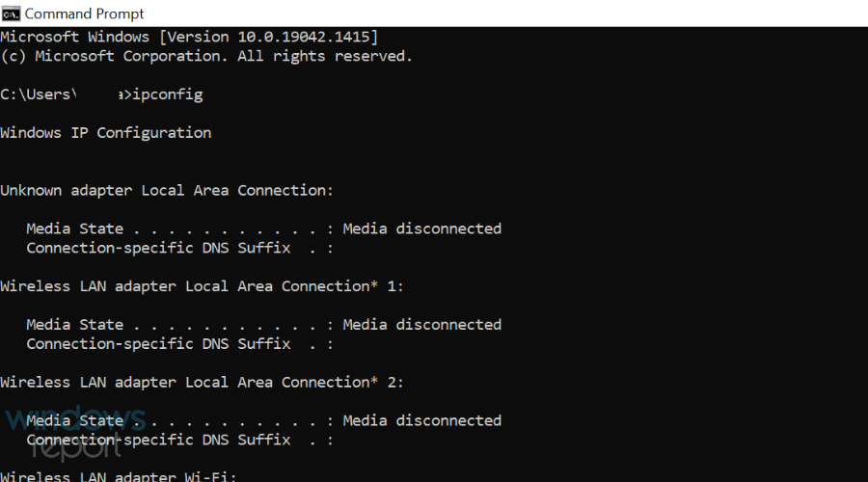Click the first Media disconnected value
868x482 pixels.
(x=421, y=229)
